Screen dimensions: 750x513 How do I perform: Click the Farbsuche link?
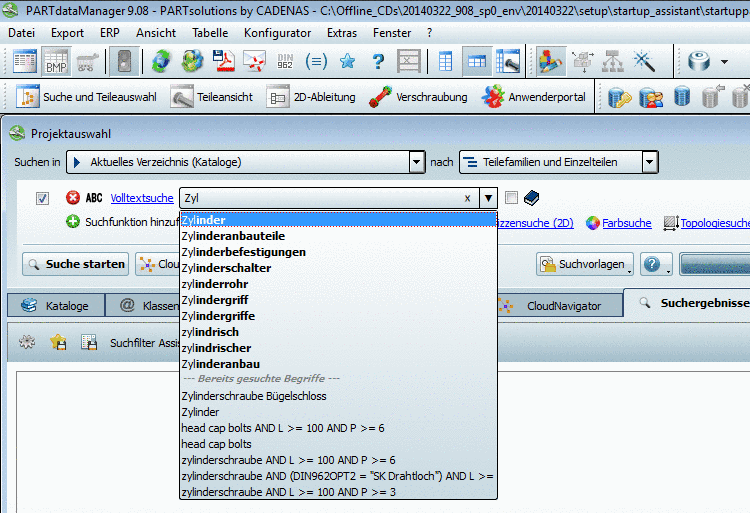(x=627, y=223)
